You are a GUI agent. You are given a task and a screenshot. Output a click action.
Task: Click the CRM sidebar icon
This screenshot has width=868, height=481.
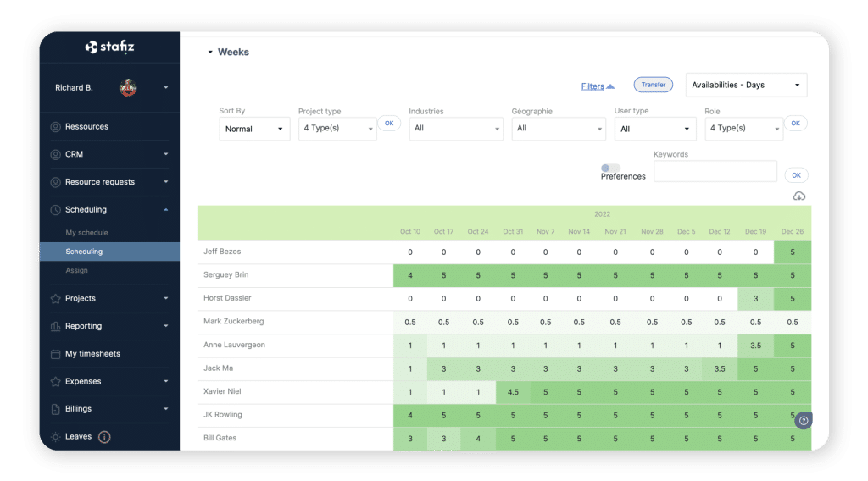point(55,154)
